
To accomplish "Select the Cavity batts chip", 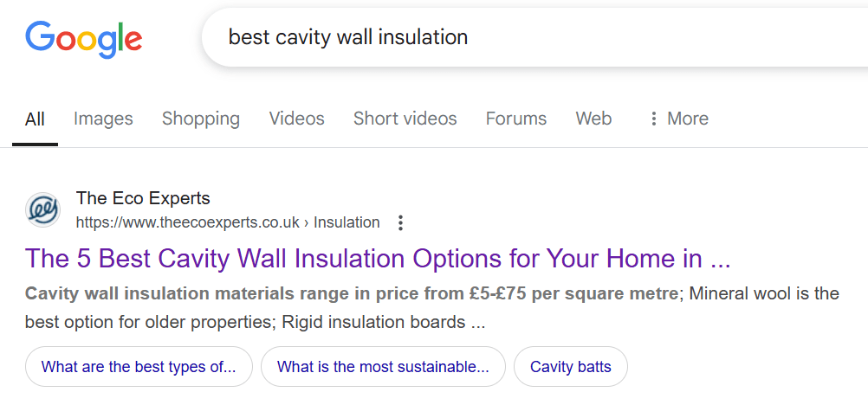I will [x=570, y=367].
